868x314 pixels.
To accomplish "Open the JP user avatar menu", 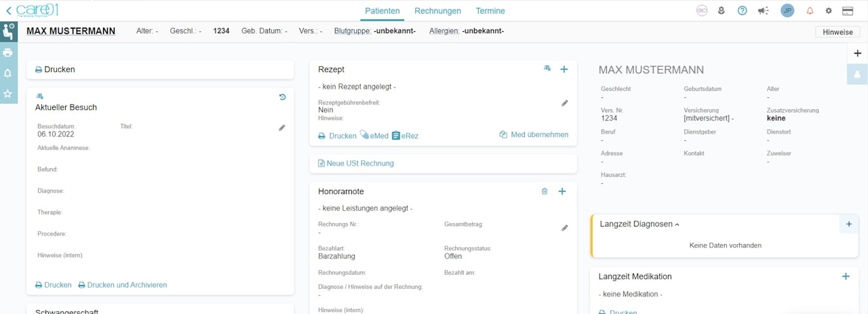I will 787,11.
